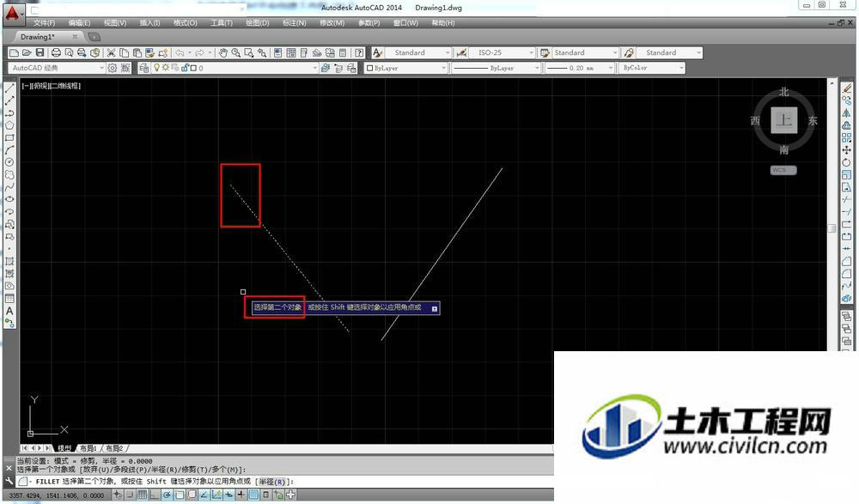Toggle Ortho Mode in status bar
The image size is (859, 504).
[x=154, y=495]
